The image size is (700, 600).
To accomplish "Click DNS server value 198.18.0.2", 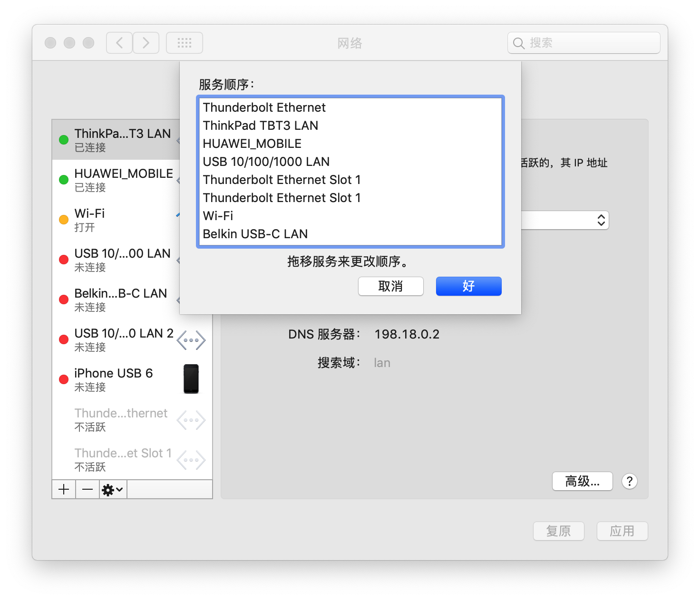I will [407, 334].
